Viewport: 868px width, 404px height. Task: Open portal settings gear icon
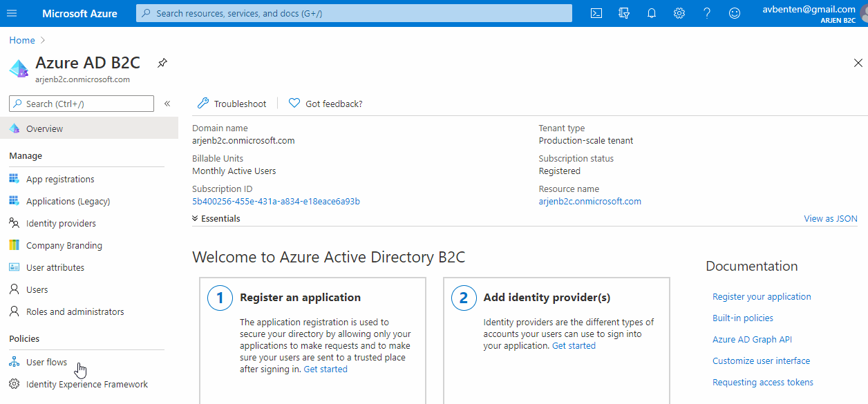[679, 13]
